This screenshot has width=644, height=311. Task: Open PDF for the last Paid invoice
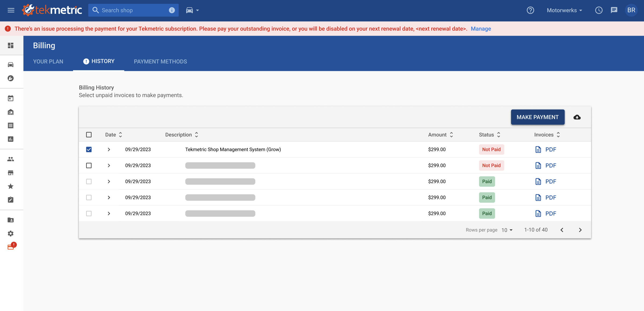[x=545, y=214]
